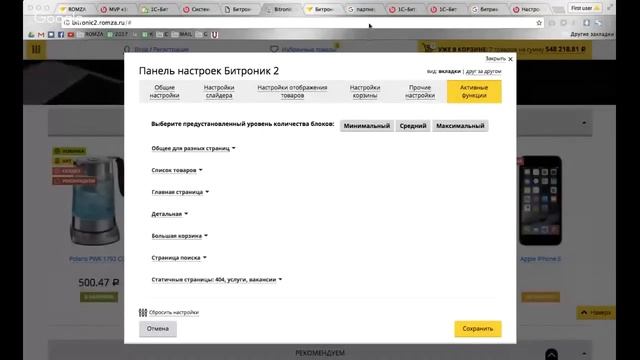The image size is (640, 360).
Task: Open the MAIL bookmarks folder
Action: 182,35
